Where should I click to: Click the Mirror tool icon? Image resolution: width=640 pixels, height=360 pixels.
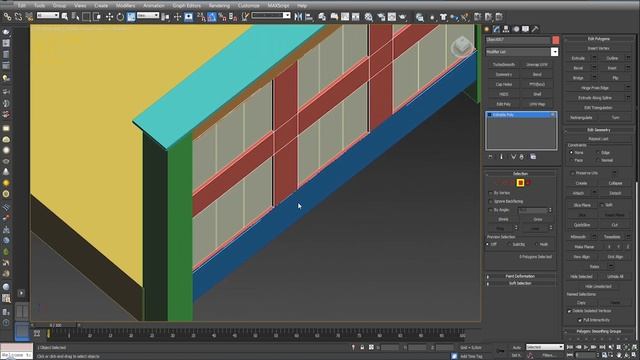(x=298, y=17)
